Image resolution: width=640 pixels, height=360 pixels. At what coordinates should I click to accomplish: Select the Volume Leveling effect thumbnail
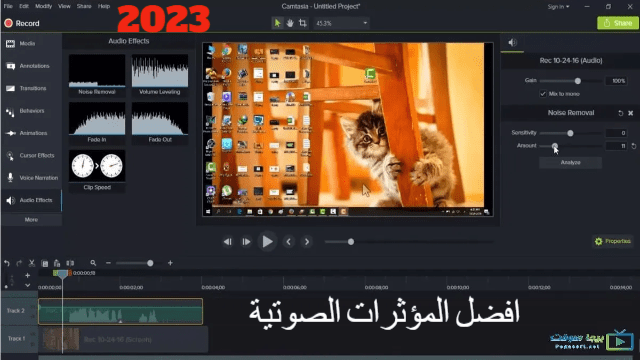(160, 75)
